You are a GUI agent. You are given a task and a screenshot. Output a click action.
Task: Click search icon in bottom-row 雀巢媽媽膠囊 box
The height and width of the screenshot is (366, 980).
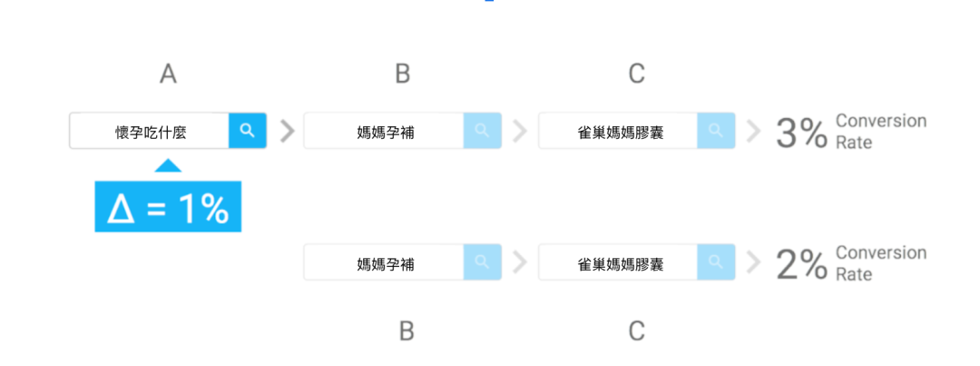(716, 263)
